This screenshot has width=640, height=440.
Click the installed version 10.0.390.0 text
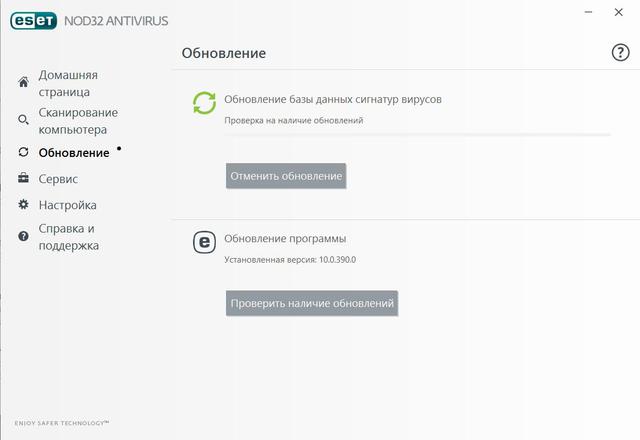[290, 260]
